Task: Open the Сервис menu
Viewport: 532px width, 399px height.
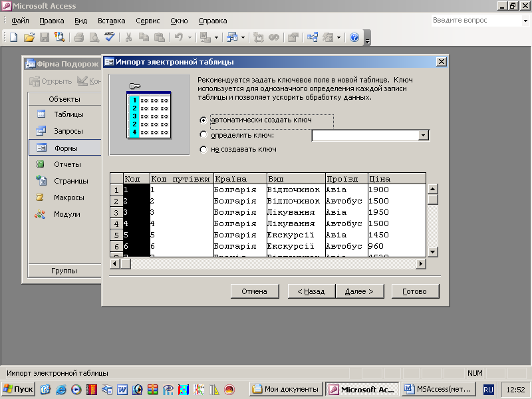Action: pyautogui.click(x=148, y=21)
